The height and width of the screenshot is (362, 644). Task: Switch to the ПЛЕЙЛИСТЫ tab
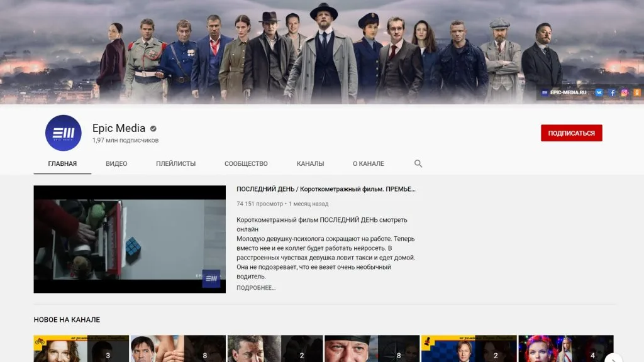tap(174, 163)
